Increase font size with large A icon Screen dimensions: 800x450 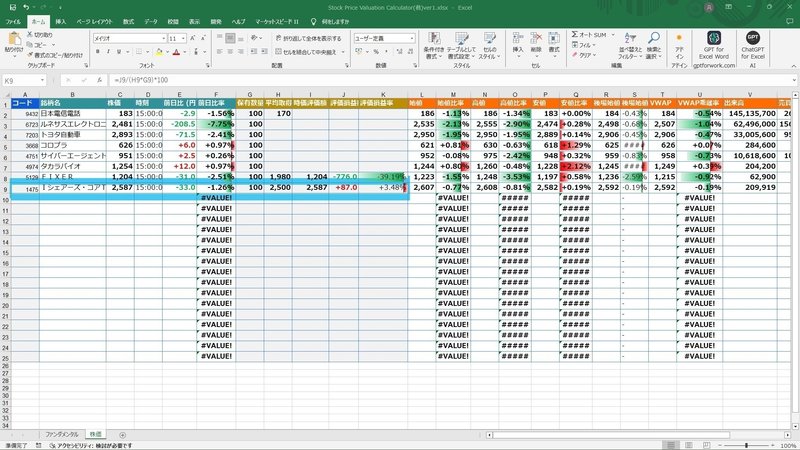tap(192, 38)
